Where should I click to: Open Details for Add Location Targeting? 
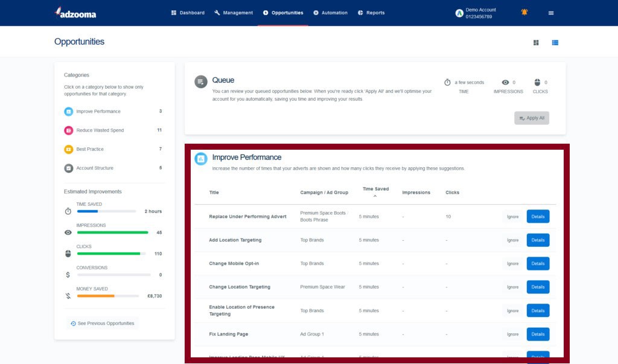click(538, 240)
